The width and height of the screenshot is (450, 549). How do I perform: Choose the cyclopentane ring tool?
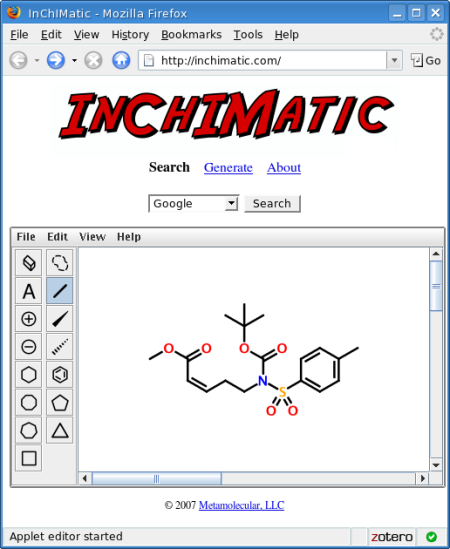point(60,403)
